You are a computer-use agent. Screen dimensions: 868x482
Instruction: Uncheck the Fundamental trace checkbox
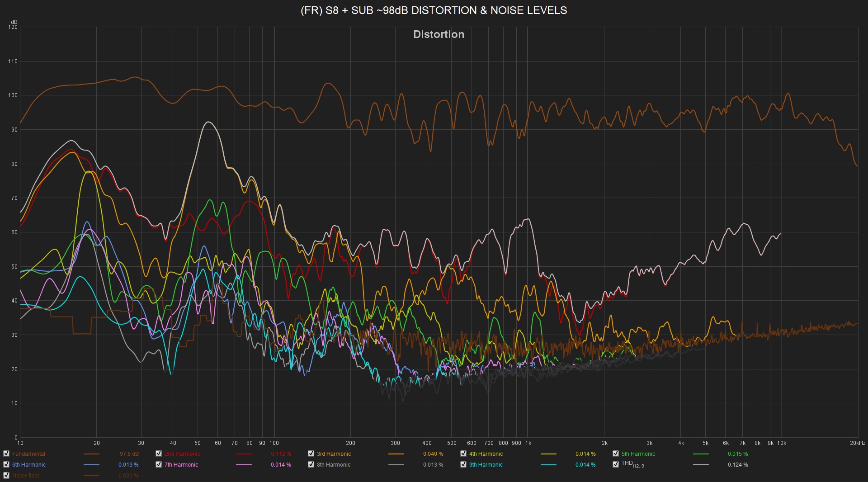[x=6, y=454]
